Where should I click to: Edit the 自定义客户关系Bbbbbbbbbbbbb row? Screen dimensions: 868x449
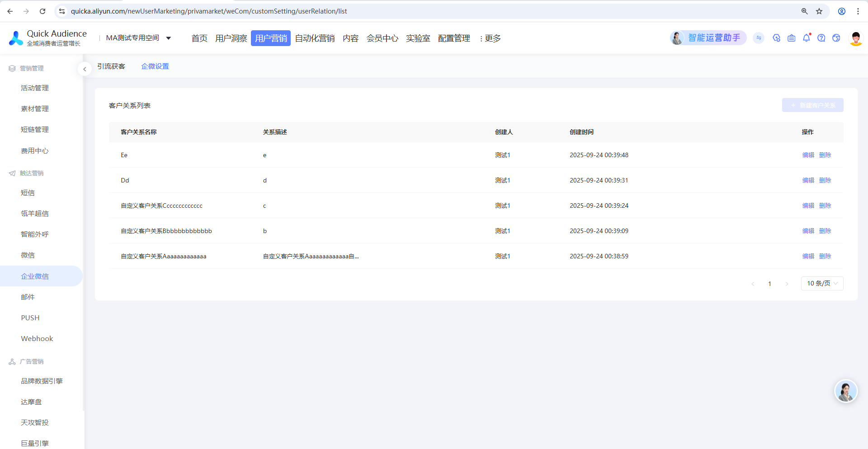pyautogui.click(x=808, y=231)
